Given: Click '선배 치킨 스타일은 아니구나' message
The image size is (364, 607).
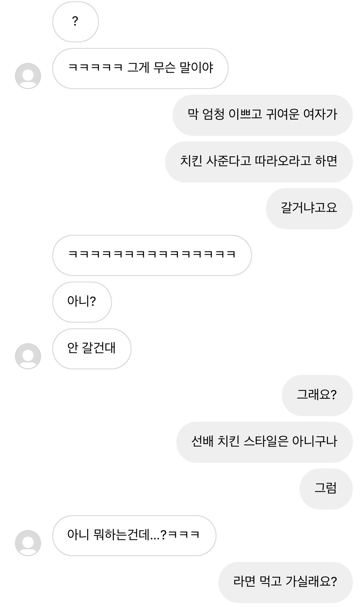Looking at the screenshot, I should pos(264,442).
